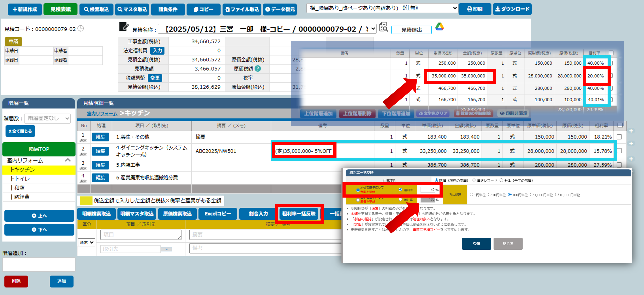The image size is (644, 295).
Task: Click the 印刷 printer button
Action: [x=475, y=9]
